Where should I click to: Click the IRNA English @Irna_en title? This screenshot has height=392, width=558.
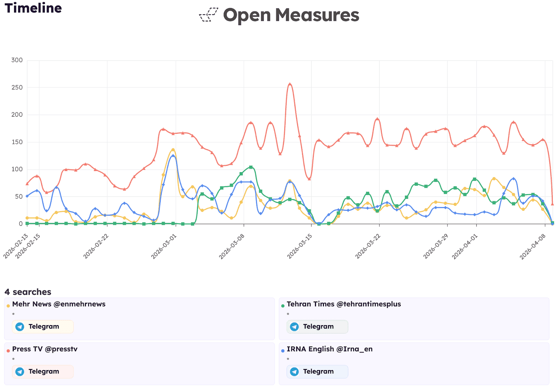coord(329,349)
